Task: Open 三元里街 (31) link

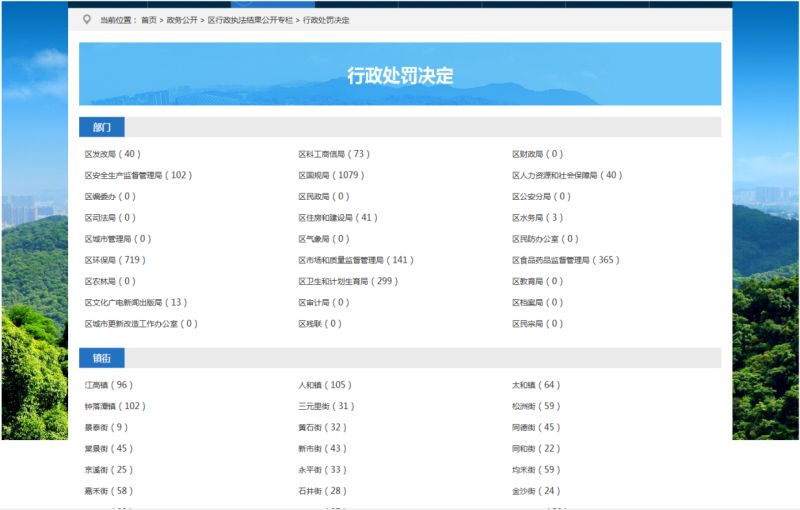Action: coord(326,407)
